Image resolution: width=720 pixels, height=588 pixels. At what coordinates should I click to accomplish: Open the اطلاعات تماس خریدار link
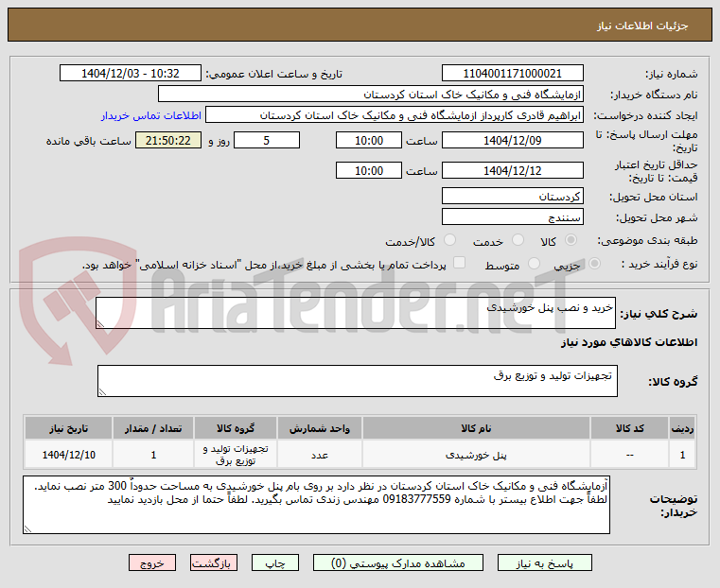pos(151,115)
